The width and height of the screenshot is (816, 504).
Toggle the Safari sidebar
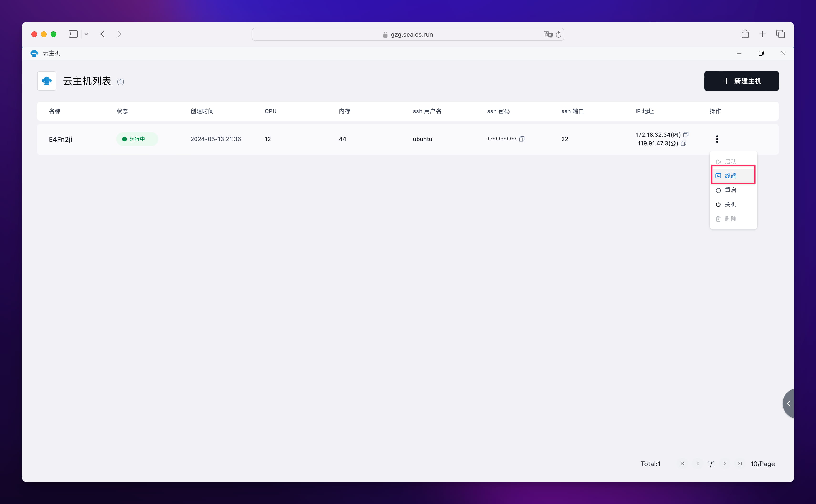click(x=73, y=34)
